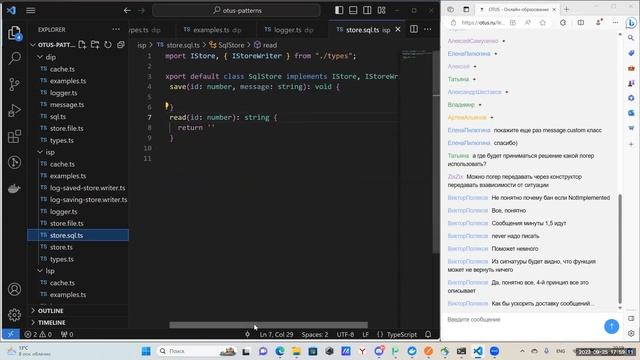Viewport: 640px width, 360px height.
Task: Send the chat message with arrow button
Action: tap(611, 326)
